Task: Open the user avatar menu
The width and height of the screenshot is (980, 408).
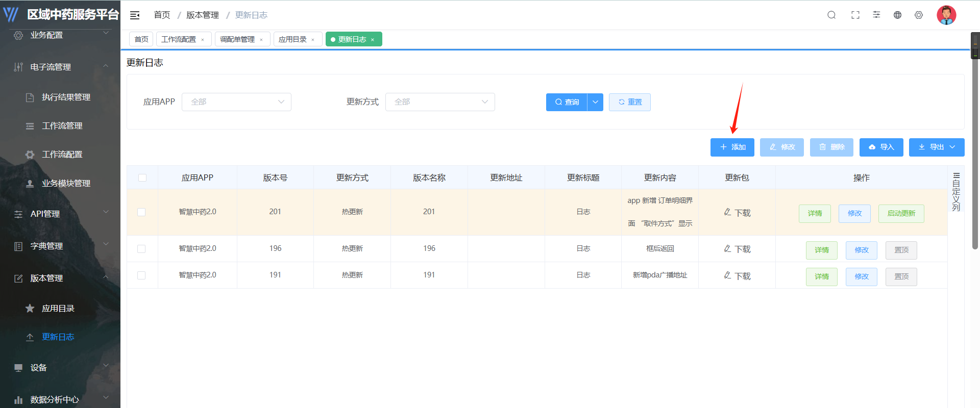Action: click(946, 15)
